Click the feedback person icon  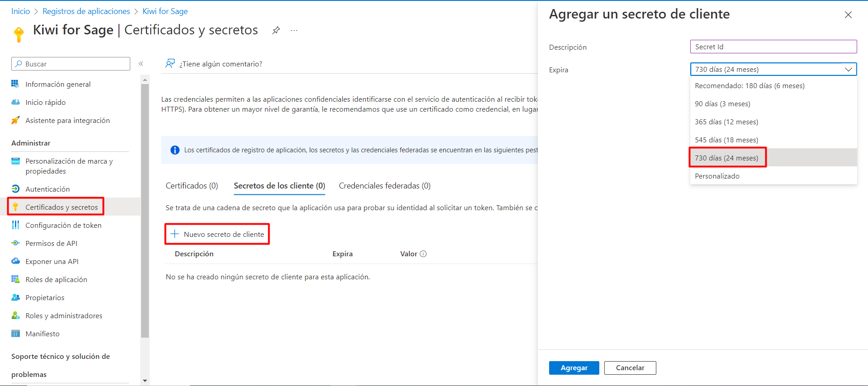170,63
